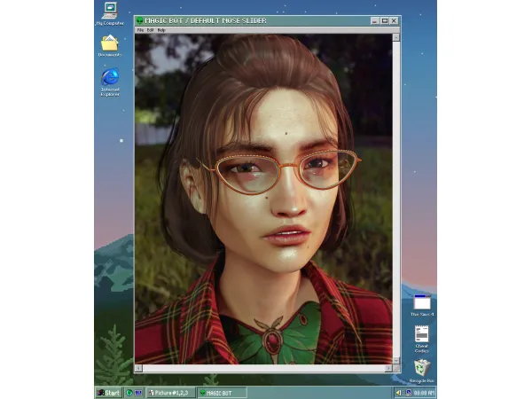
Task: Click the volume speaker tray icon
Action: tap(399, 393)
